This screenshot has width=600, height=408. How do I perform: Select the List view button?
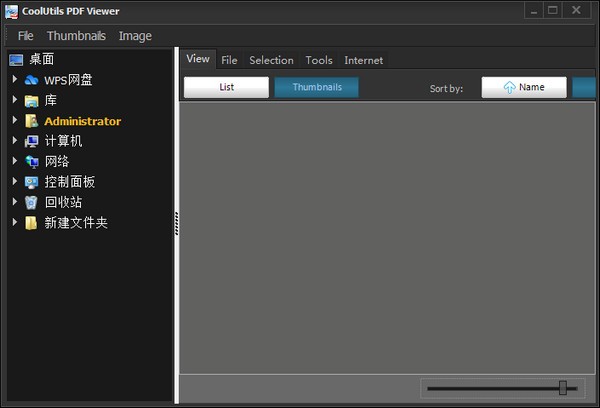click(x=227, y=87)
